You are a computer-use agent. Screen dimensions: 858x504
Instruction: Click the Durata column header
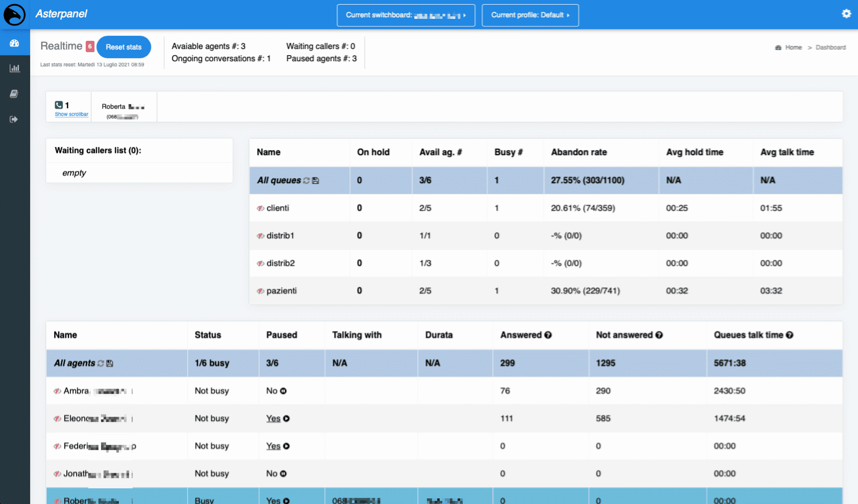click(x=439, y=335)
